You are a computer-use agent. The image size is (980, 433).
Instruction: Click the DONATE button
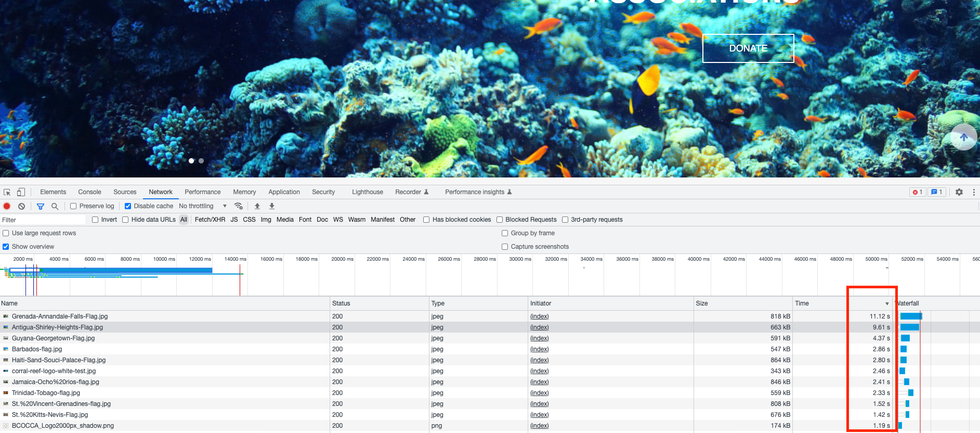748,48
